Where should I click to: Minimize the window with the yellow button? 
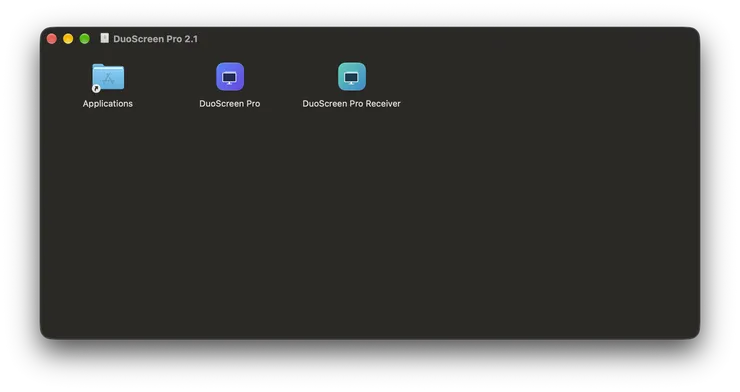point(68,39)
